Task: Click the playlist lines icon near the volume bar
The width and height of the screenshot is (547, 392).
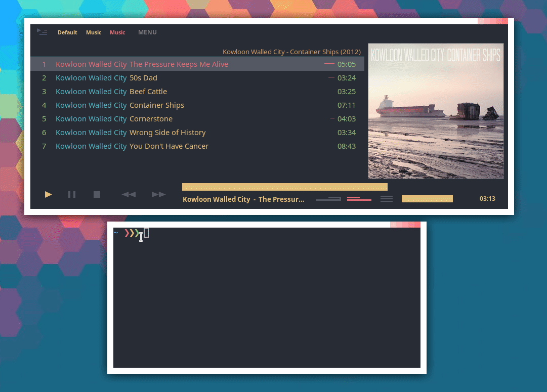Action: [386, 199]
